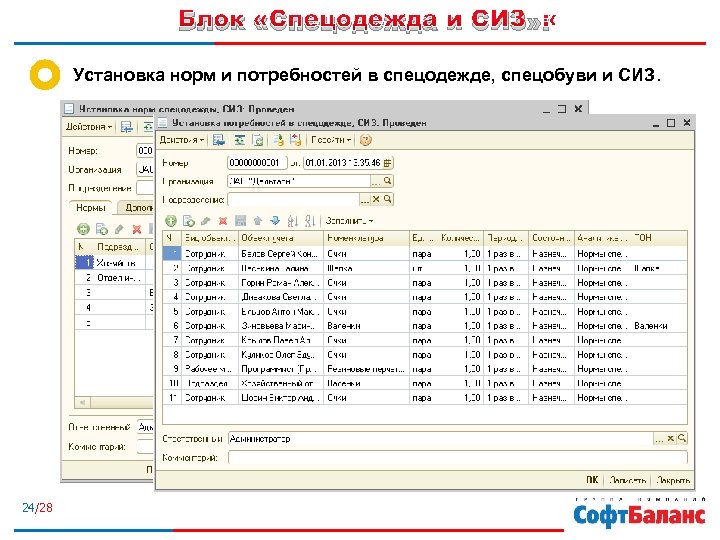Click the Комментарий field in the front window
This screenshot has width=720, height=540.
coord(457,458)
